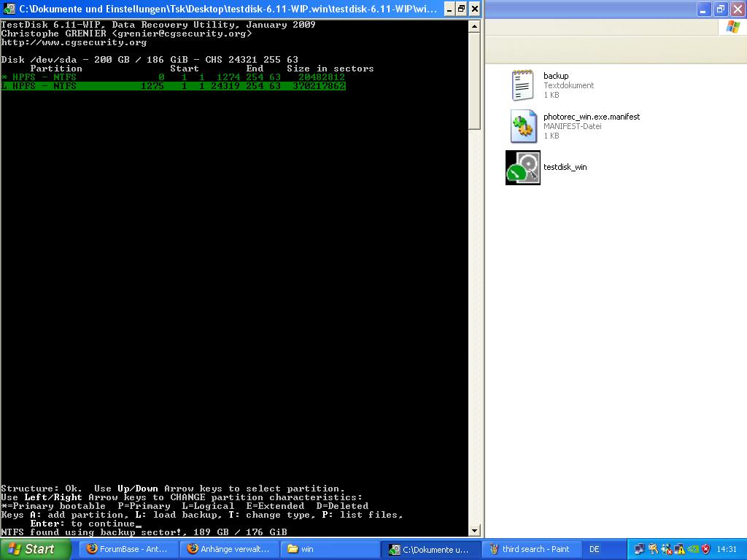Open the Windows Messenger tray icon

click(x=666, y=549)
